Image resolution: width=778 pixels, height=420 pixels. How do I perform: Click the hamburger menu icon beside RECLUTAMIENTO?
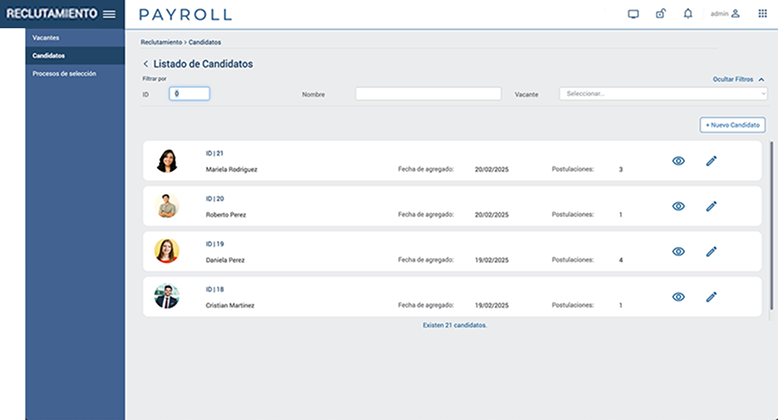[x=109, y=14]
